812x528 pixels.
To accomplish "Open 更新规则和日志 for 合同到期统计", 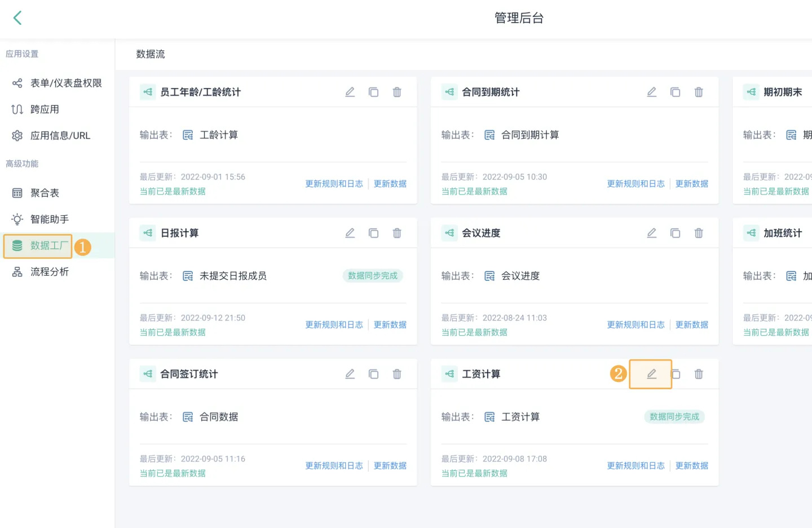I will [x=636, y=184].
